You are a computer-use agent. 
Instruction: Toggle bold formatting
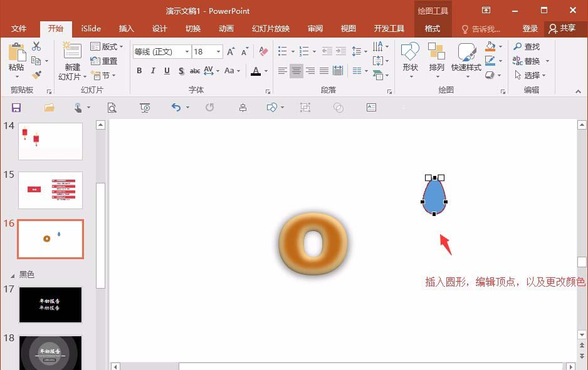tap(139, 71)
